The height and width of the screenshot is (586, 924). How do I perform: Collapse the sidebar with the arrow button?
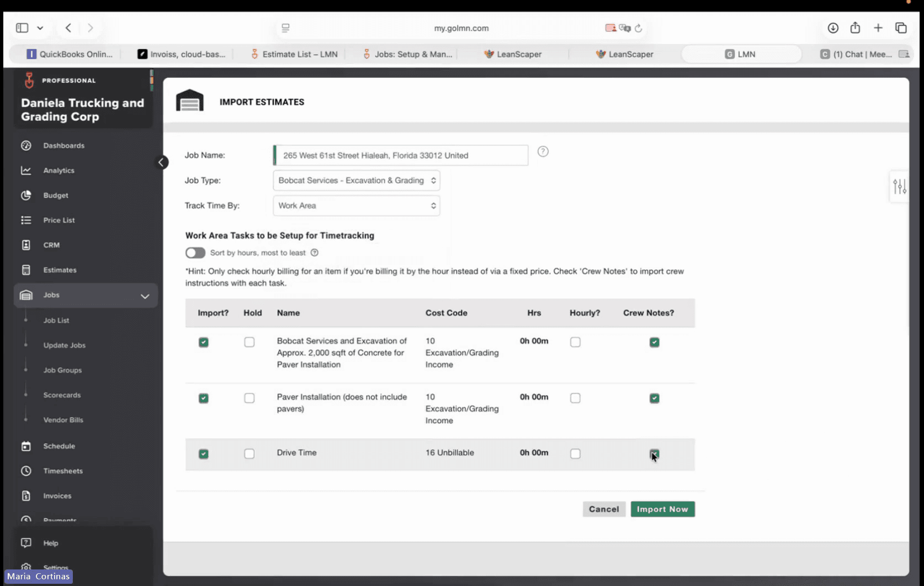coord(162,162)
